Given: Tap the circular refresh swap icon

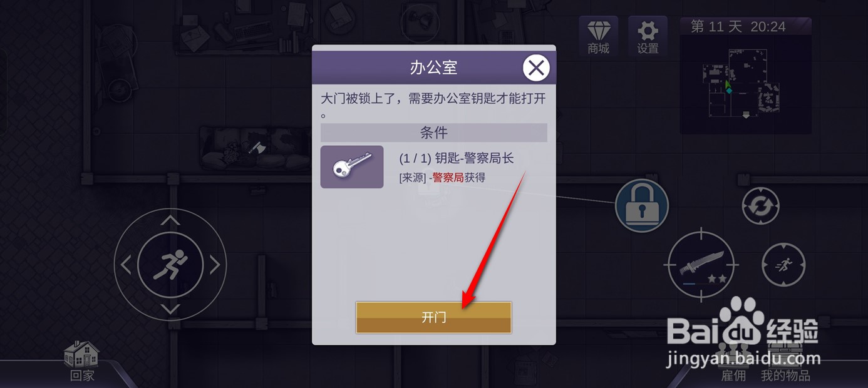Looking at the screenshot, I should point(760,206).
